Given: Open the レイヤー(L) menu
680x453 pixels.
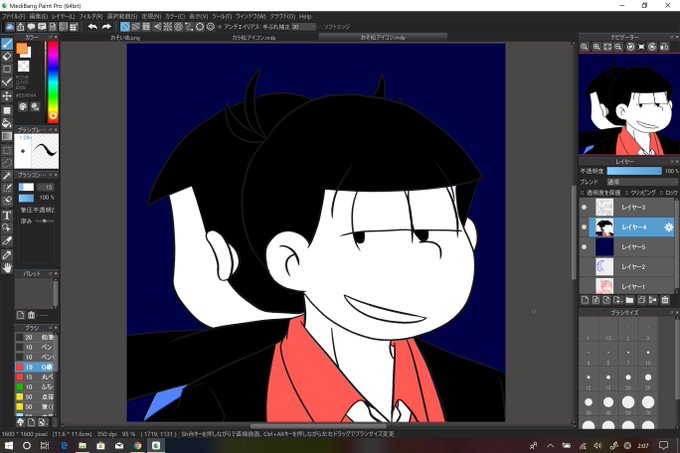Looking at the screenshot, I should pos(63,16).
